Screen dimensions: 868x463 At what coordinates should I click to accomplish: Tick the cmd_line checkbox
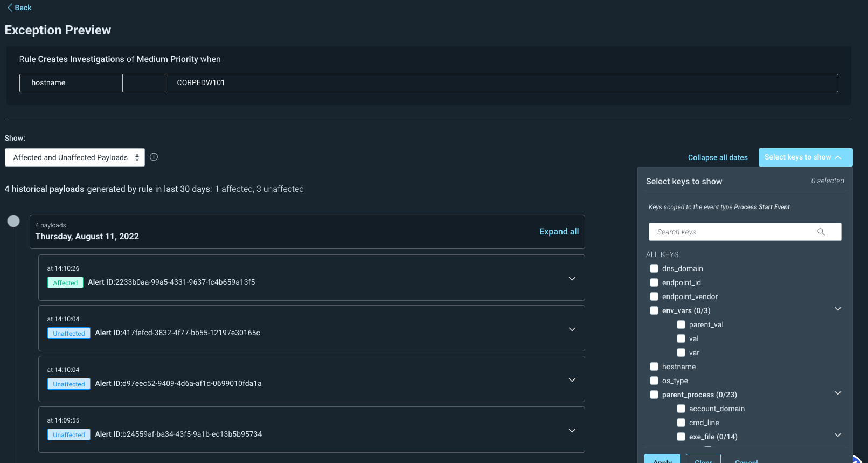(681, 423)
